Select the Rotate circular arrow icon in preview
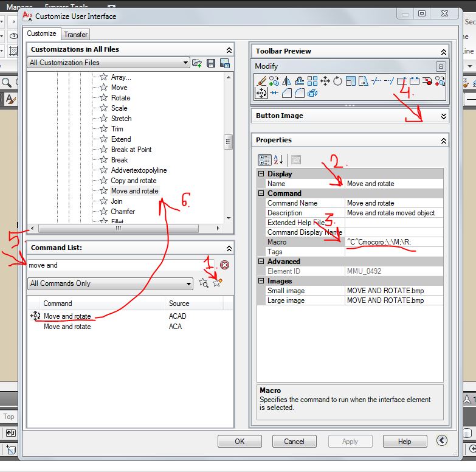This screenshot has width=476, height=472. tap(337, 81)
